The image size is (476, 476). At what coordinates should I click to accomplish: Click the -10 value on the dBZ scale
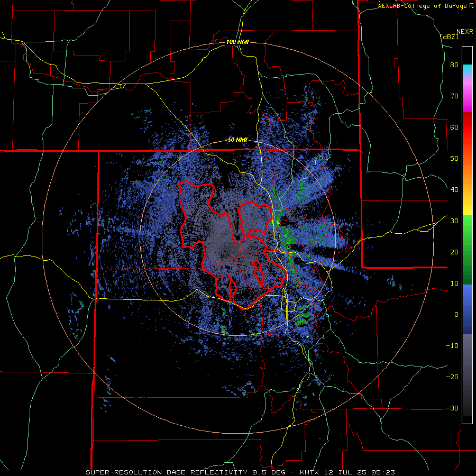pyautogui.click(x=452, y=346)
